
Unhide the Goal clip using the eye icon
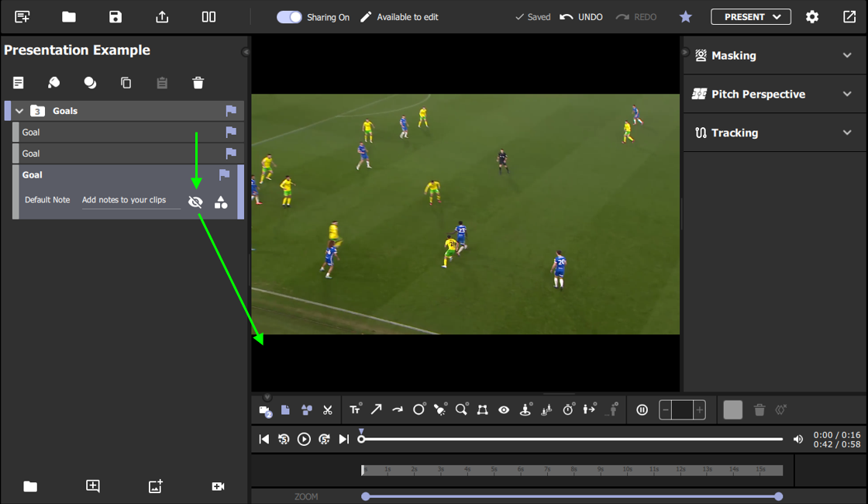click(195, 201)
